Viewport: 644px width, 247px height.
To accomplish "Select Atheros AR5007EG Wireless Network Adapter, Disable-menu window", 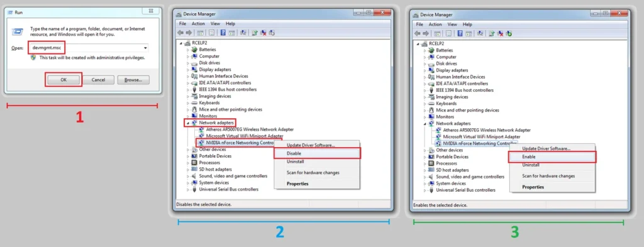I will [x=250, y=129].
